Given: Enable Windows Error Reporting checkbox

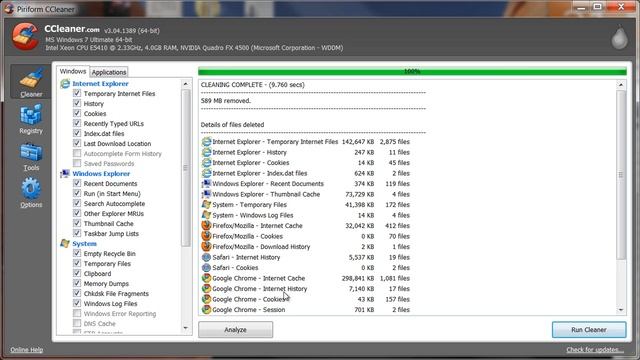Looking at the screenshot, I should (x=77, y=313).
